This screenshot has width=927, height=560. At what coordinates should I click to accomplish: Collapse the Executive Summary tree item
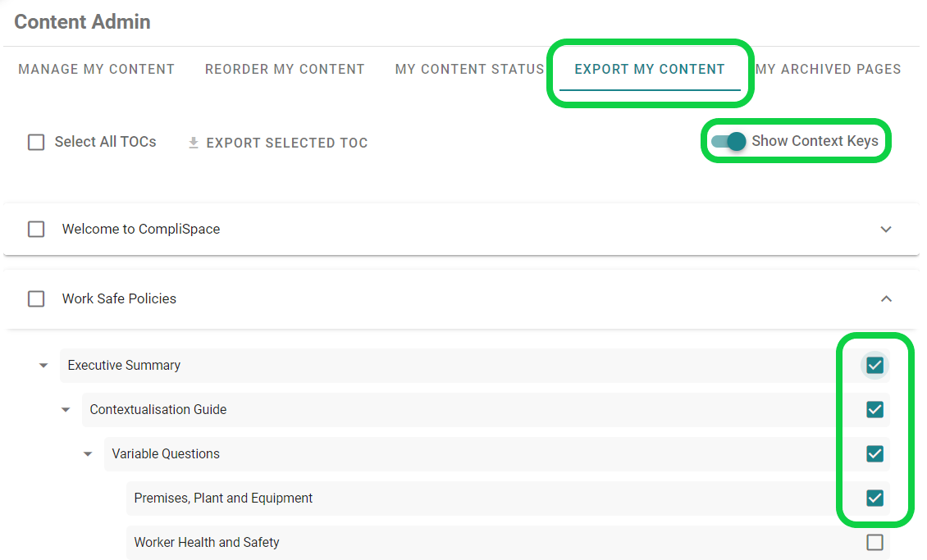click(x=43, y=365)
